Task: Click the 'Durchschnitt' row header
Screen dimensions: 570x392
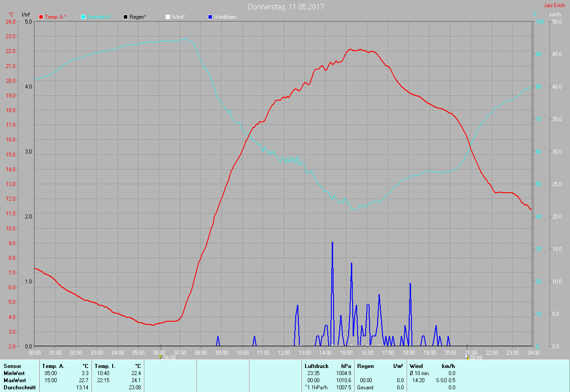Action: [20, 388]
